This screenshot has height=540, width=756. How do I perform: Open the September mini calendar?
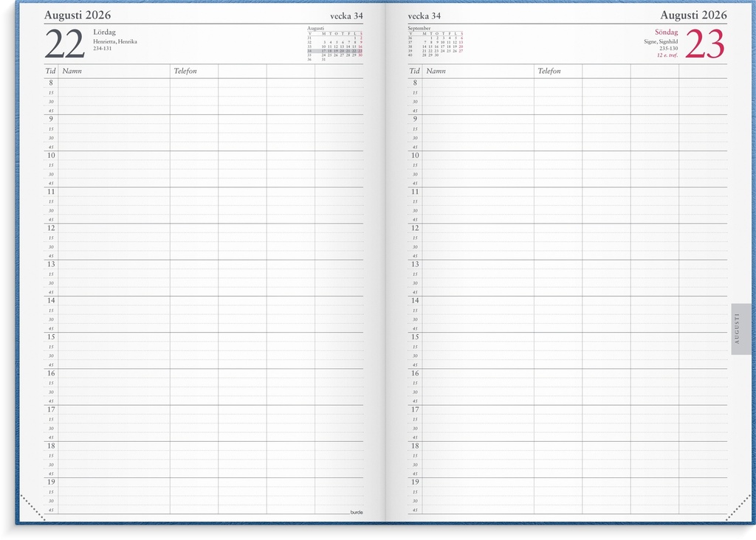(x=435, y=41)
